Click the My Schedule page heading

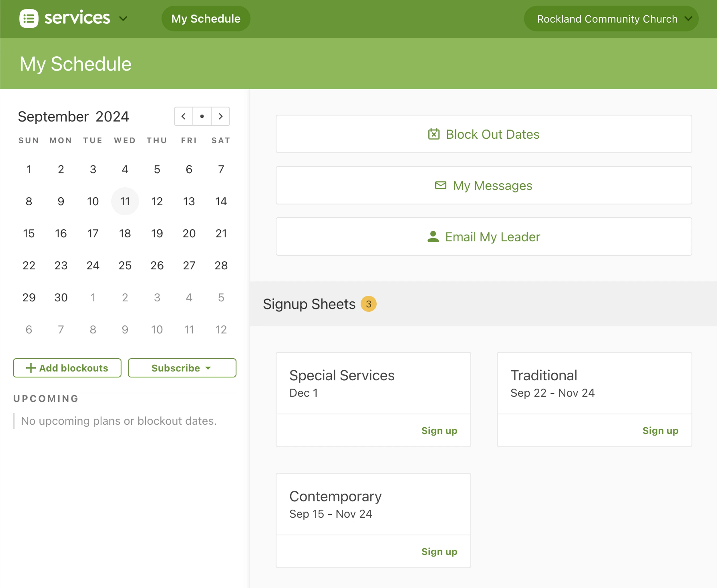click(x=75, y=64)
